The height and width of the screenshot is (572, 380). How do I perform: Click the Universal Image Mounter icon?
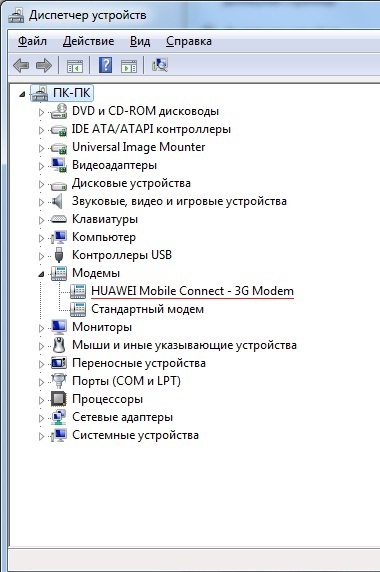coord(59,148)
